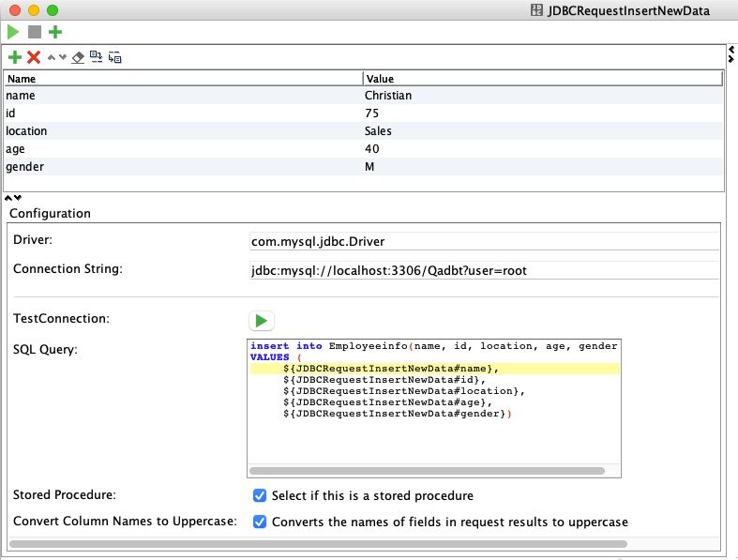Uncheck the stored procedure checkbox
The image size is (738, 560).
pyautogui.click(x=260, y=495)
